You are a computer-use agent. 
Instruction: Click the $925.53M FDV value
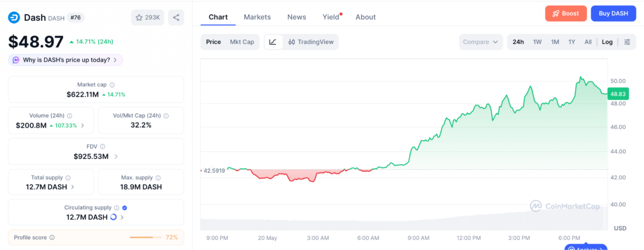[91, 157]
